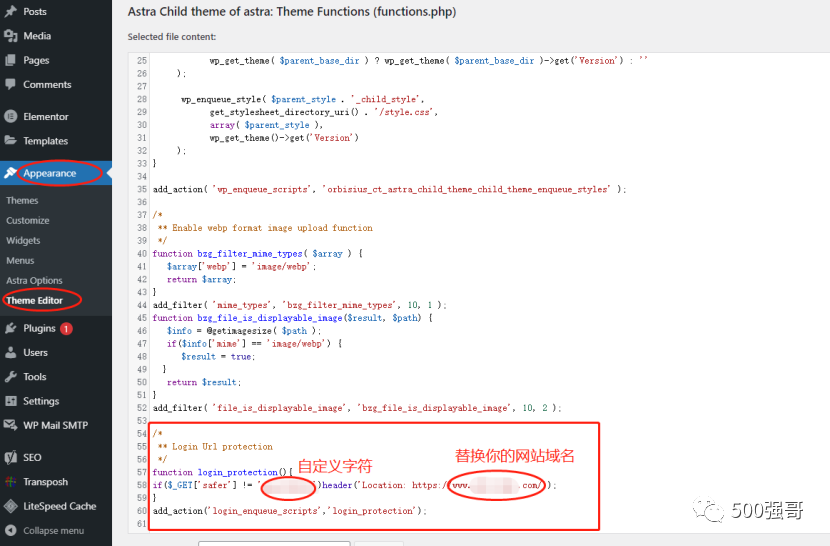This screenshot has height=546, width=830.
Task: Open the Posts menu
Action: point(35,11)
